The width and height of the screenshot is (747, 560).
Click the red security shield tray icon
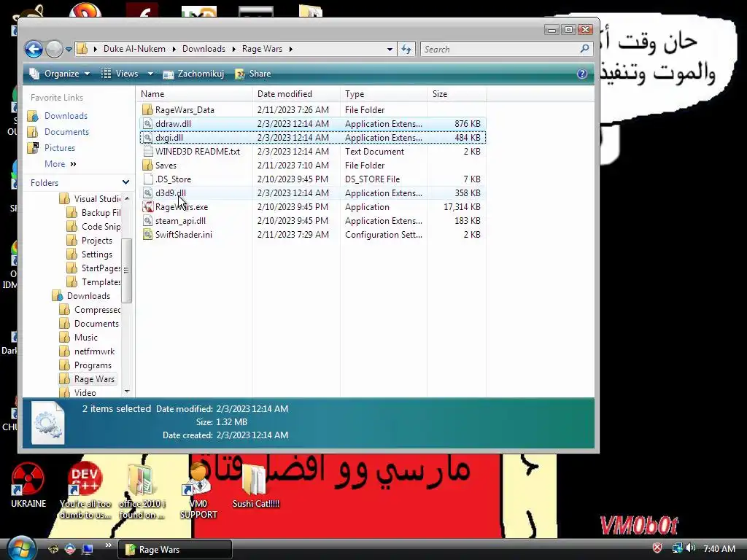tap(657, 548)
